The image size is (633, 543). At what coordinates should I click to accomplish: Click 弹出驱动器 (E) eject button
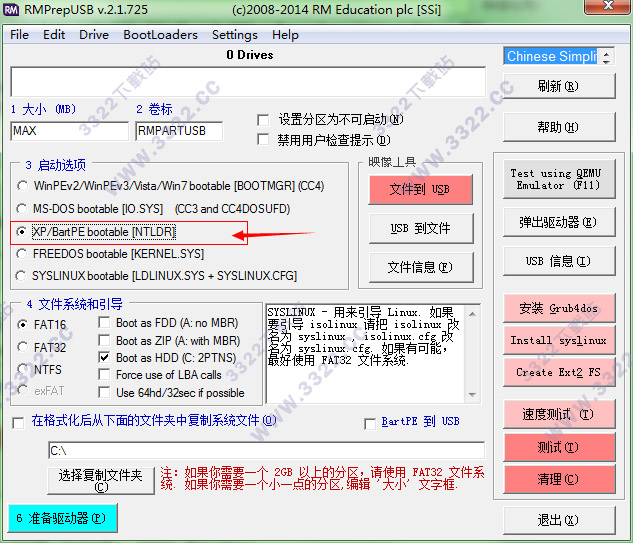click(559, 222)
